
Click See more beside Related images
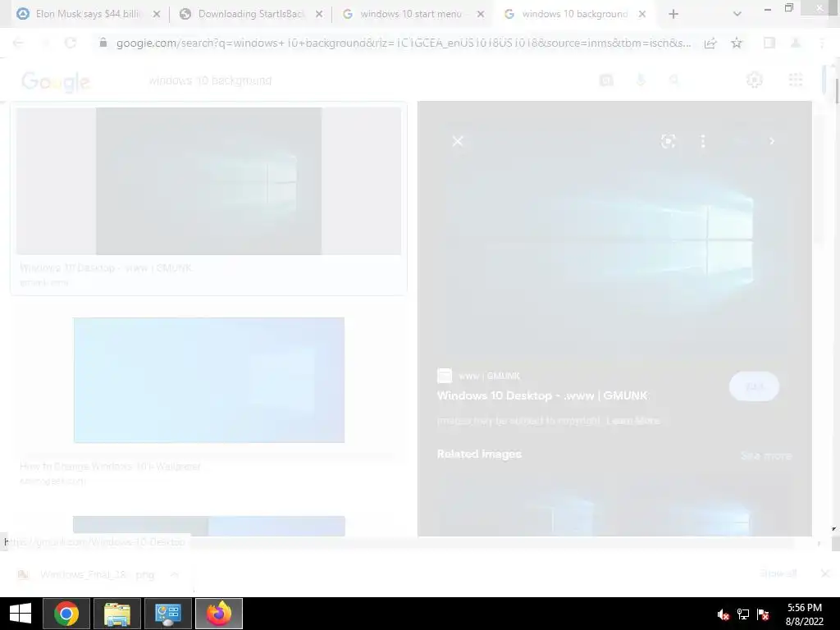point(766,456)
